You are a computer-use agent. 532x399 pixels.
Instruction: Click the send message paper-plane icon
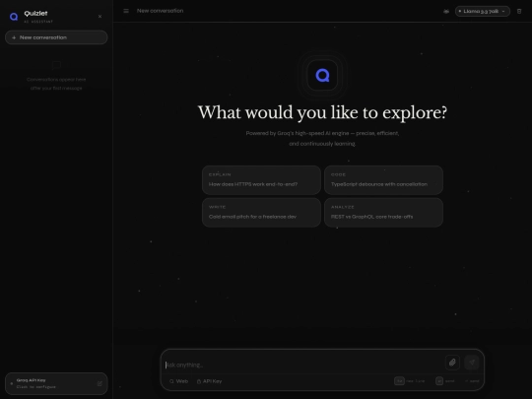click(472, 363)
